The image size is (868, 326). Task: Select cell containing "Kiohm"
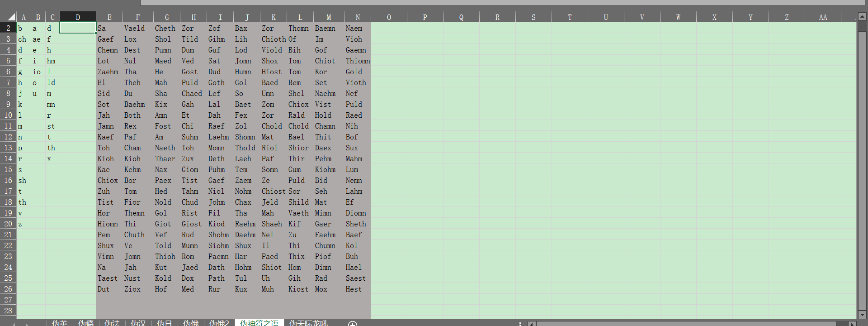pyautogui.click(x=329, y=169)
